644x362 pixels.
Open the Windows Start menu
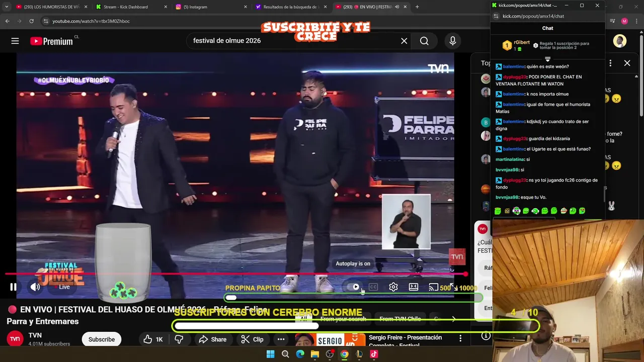click(x=270, y=354)
